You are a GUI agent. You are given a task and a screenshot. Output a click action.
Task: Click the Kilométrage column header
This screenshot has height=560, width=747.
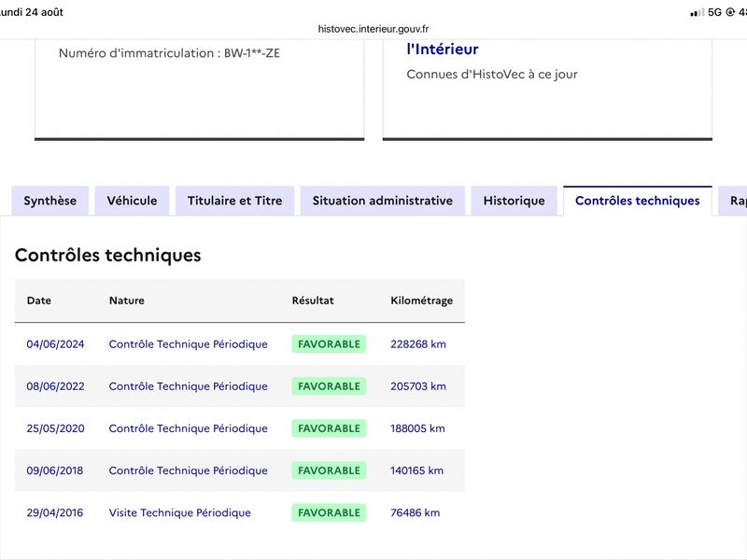coord(422,301)
